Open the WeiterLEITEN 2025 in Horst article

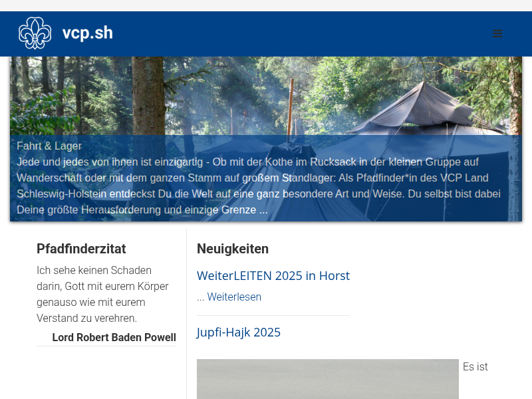click(273, 276)
